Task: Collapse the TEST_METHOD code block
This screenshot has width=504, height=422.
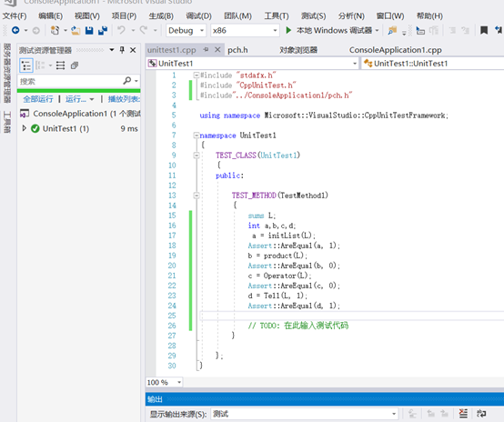Action: pos(197,196)
